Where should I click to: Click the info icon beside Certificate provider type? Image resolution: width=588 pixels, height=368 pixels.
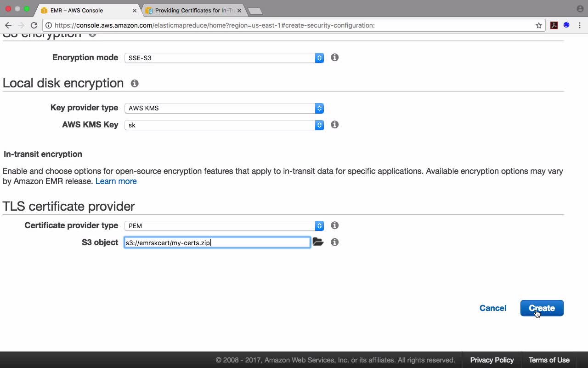tap(335, 225)
